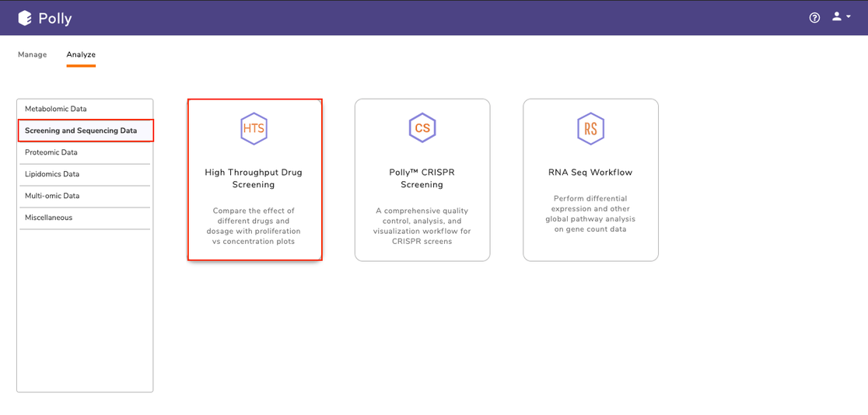This screenshot has width=868, height=415.
Task: Click the CRISPR screens description text
Action: [422, 225]
